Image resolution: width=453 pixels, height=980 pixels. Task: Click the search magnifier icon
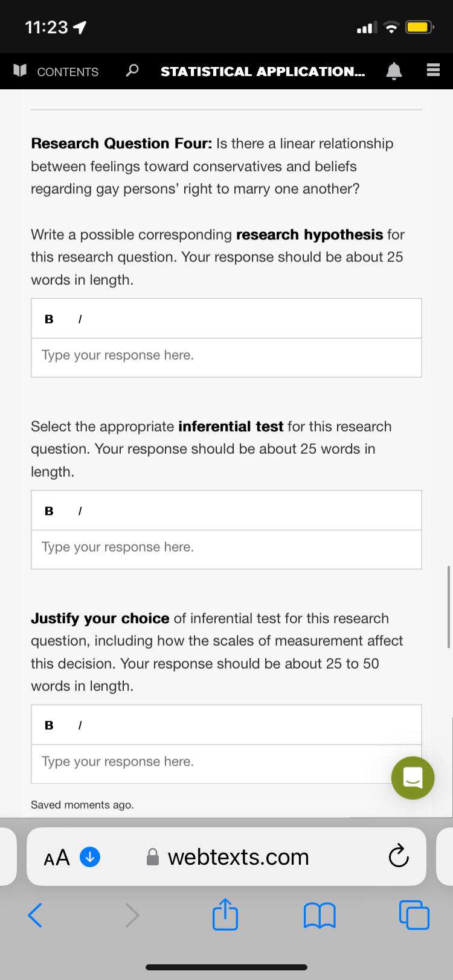[132, 71]
